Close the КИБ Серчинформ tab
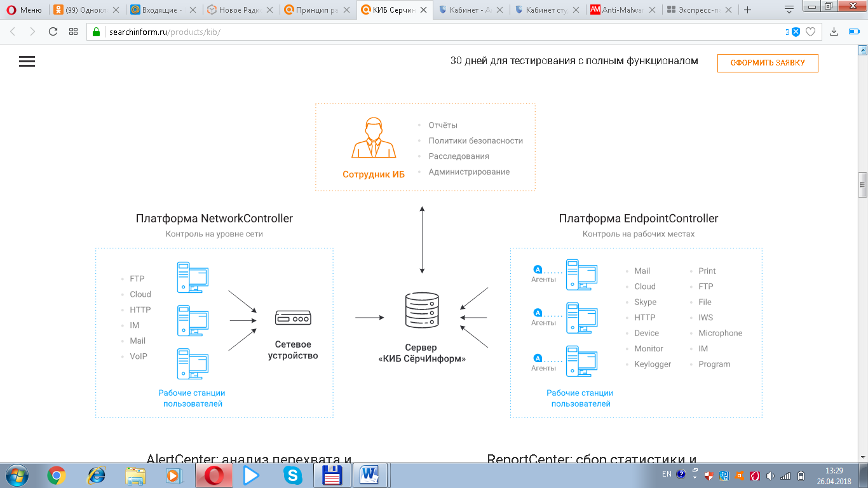The height and width of the screenshot is (488, 868). coord(424,10)
